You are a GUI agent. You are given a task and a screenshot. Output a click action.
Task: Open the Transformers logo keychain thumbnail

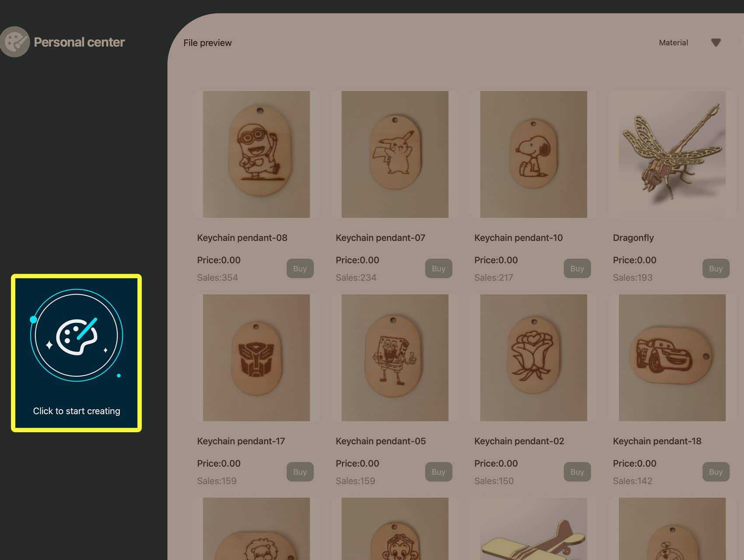tap(256, 358)
